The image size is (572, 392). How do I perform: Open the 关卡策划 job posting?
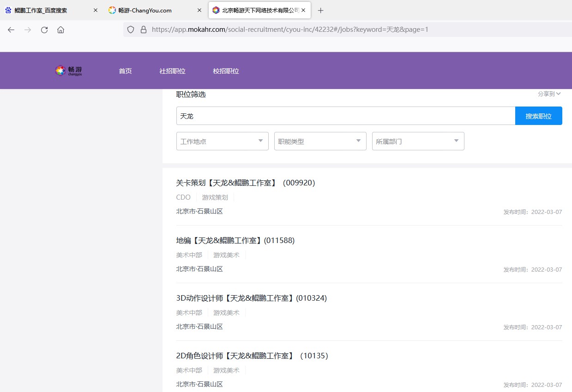click(245, 183)
